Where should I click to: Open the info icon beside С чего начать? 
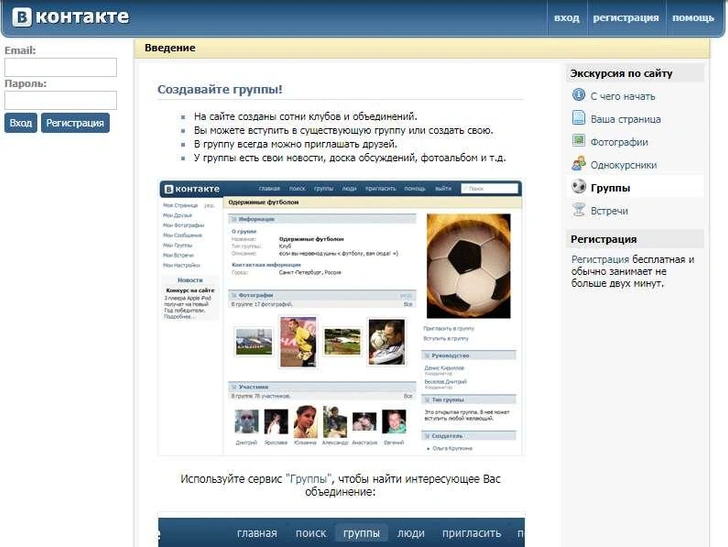(578, 95)
